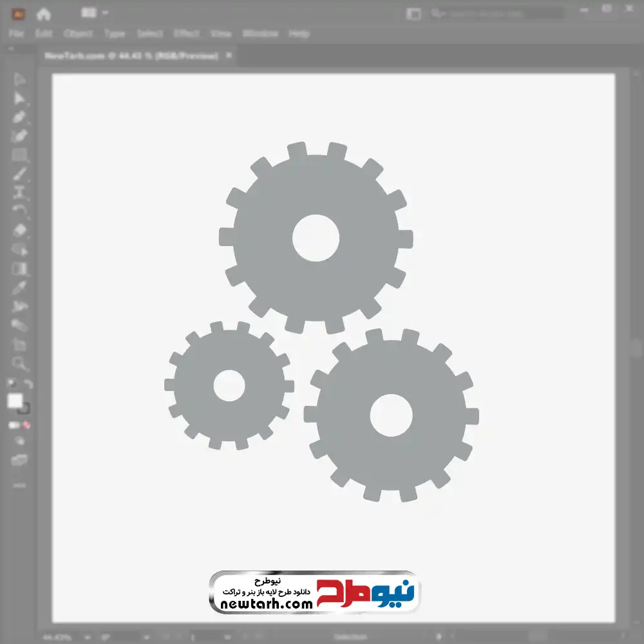Click the search field in title bar

click(x=496, y=14)
